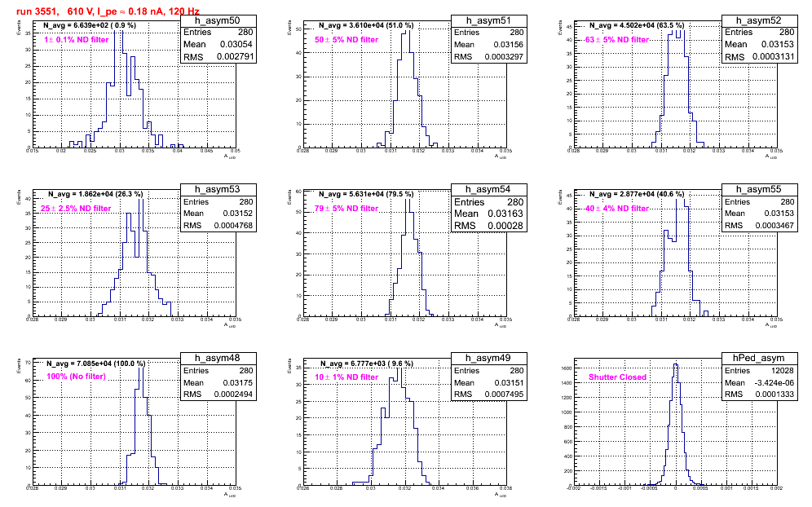Screen dimensions: 812x507
Task: Click RMS value 0.0001333 in hPed_asym
Action: pyautogui.click(x=774, y=395)
